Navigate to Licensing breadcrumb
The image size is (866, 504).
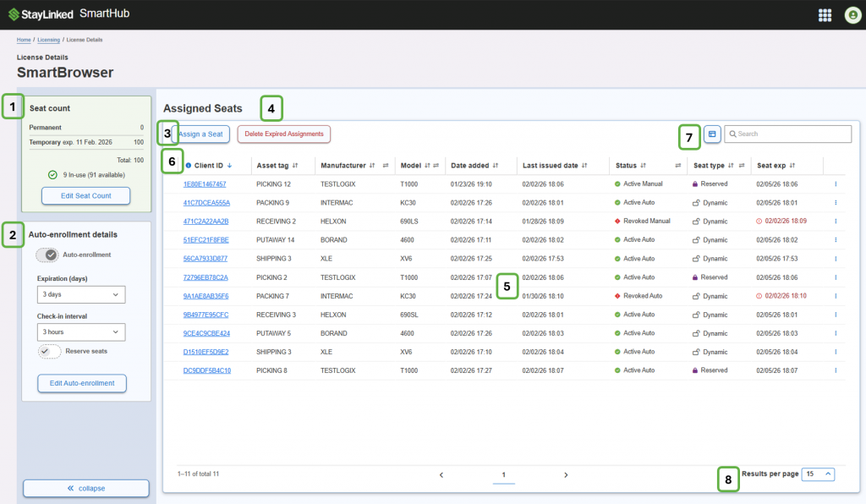pyautogui.click(x=48, y=40)
